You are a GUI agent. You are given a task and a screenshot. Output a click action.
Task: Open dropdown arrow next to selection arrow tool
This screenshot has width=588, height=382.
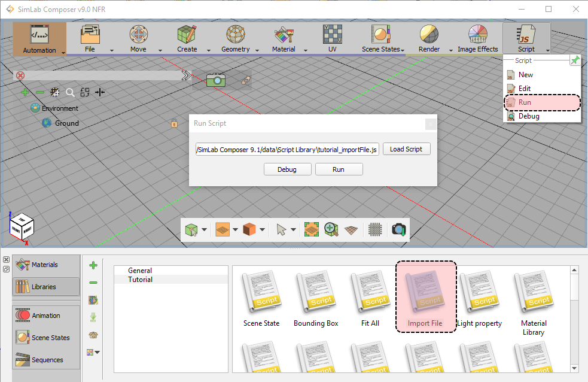tap(294, 229)
